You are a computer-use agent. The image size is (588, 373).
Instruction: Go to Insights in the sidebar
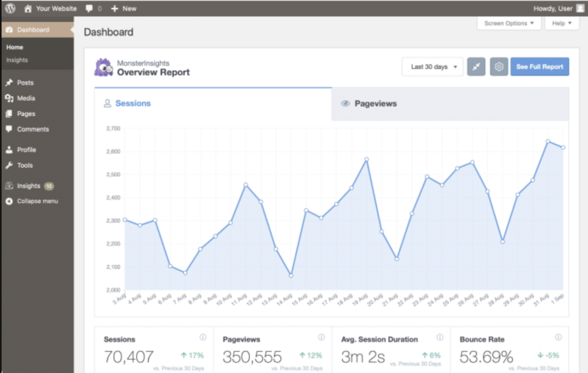point(29,186)
